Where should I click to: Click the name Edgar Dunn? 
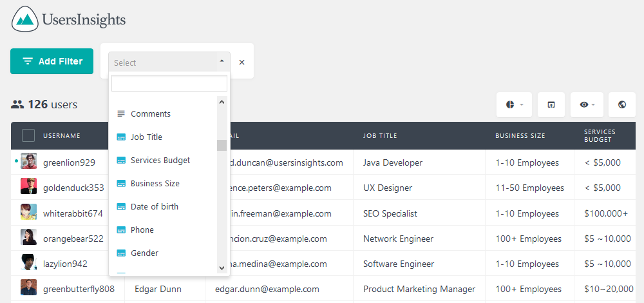158,289
